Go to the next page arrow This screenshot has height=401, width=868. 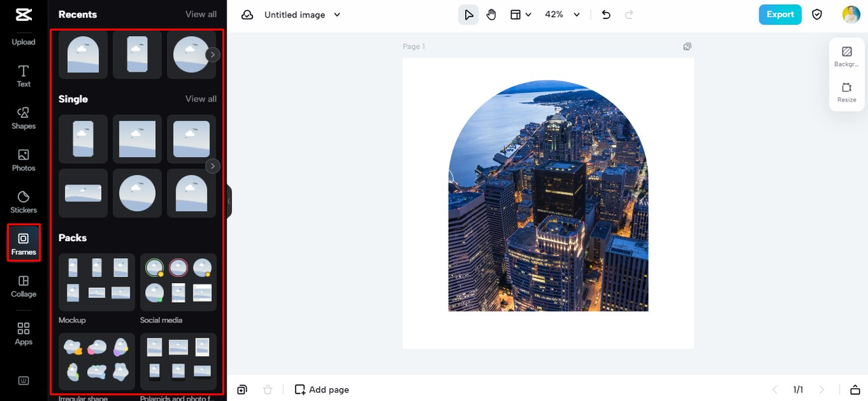(822, 389)
